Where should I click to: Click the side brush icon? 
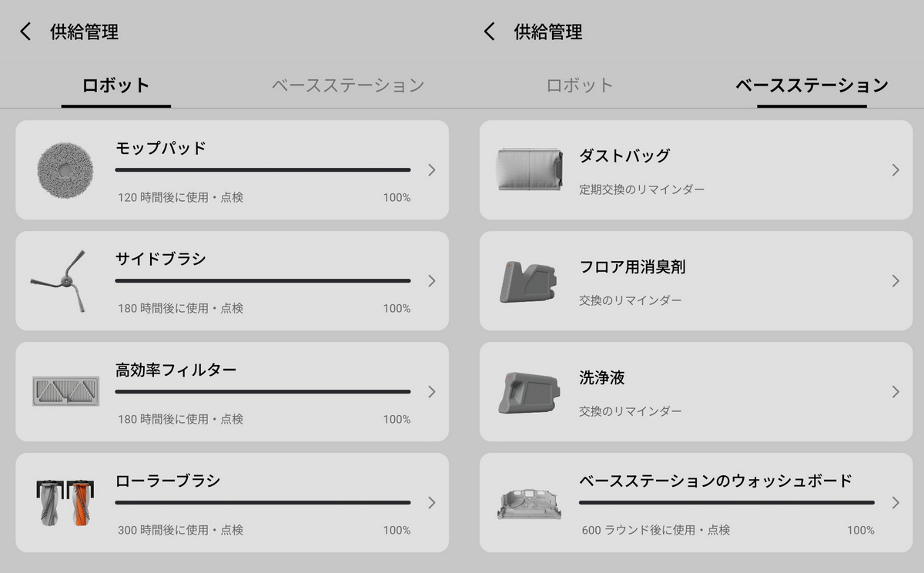pos(59,281)
